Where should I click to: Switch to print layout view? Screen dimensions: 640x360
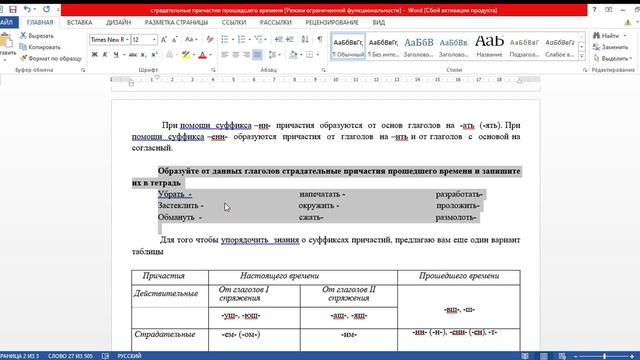tap(544, 356)
